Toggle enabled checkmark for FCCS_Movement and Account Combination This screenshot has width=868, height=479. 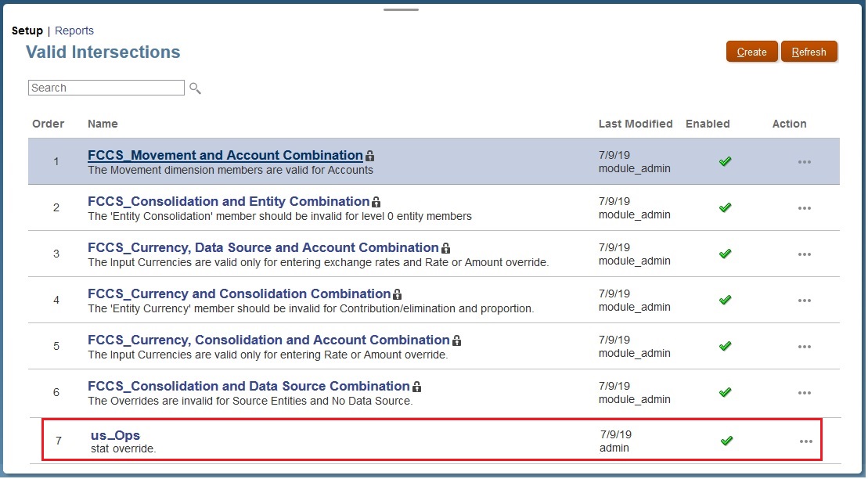click(x=725, y=161)
